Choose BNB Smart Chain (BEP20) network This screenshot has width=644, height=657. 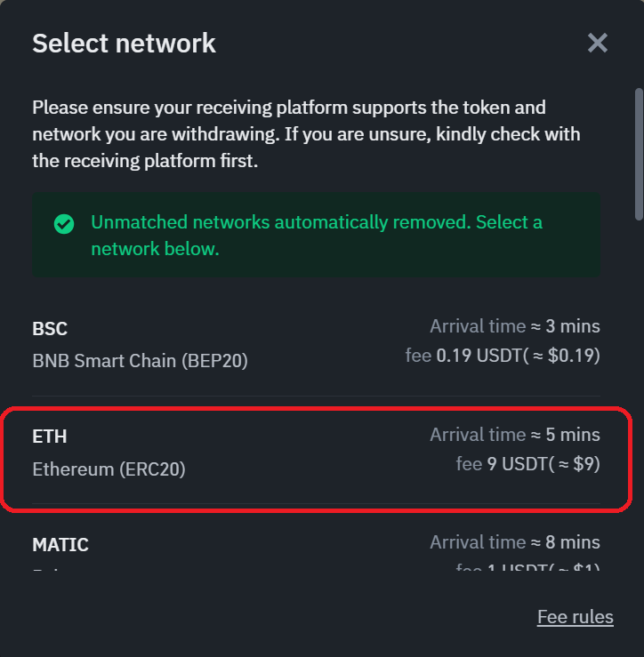[316, 343]
